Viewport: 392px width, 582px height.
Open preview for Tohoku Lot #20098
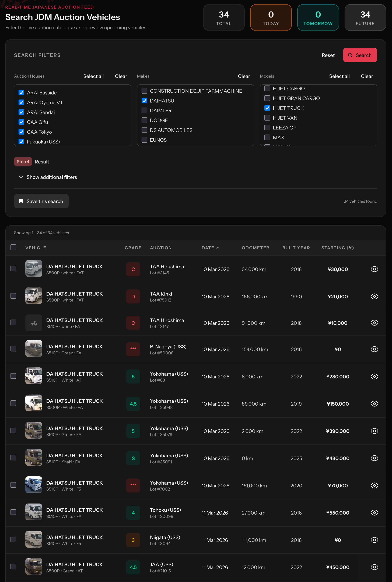tap(374, 513)
